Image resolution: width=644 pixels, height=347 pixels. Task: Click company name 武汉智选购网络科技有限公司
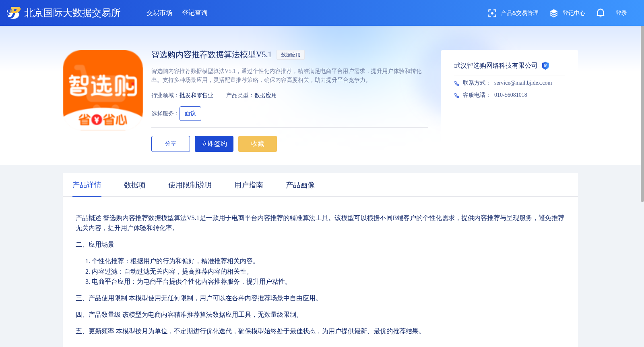click(496, 66)
